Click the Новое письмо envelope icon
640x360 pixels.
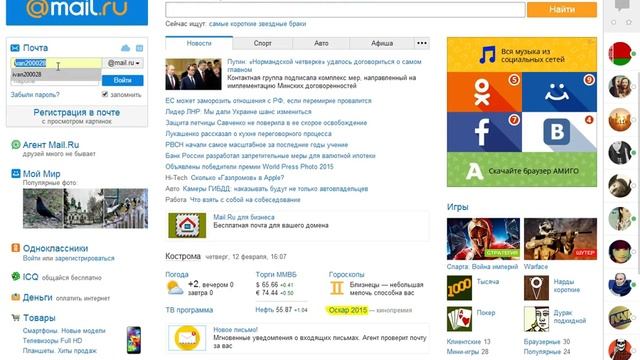(187, 338)
